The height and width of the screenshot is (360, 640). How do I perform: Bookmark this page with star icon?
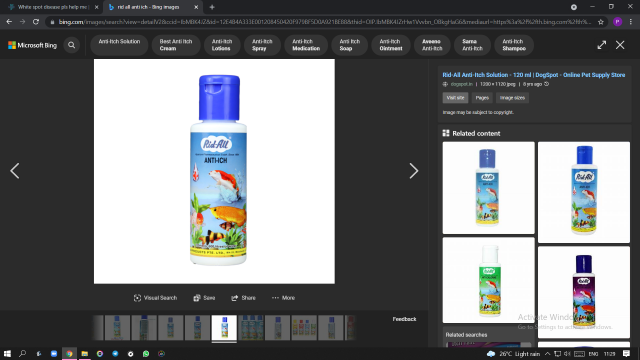601,22
